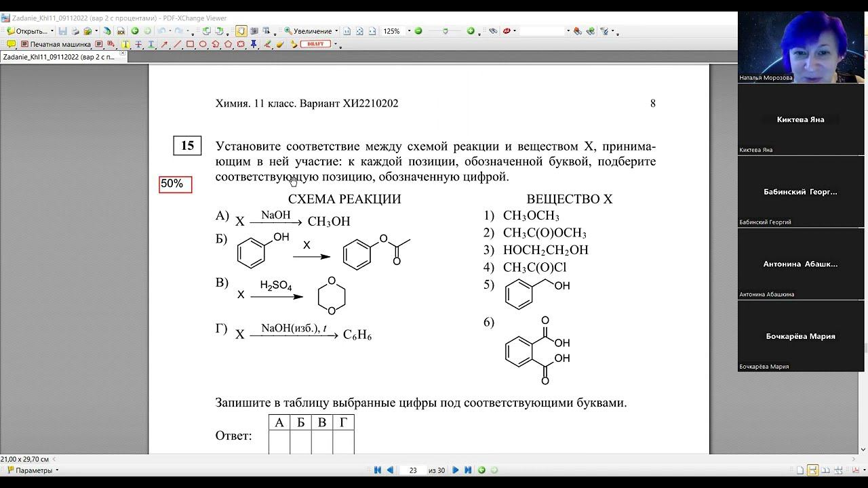Click the Save document icon
Screen dimensions: 868x488
coord(62,31)
